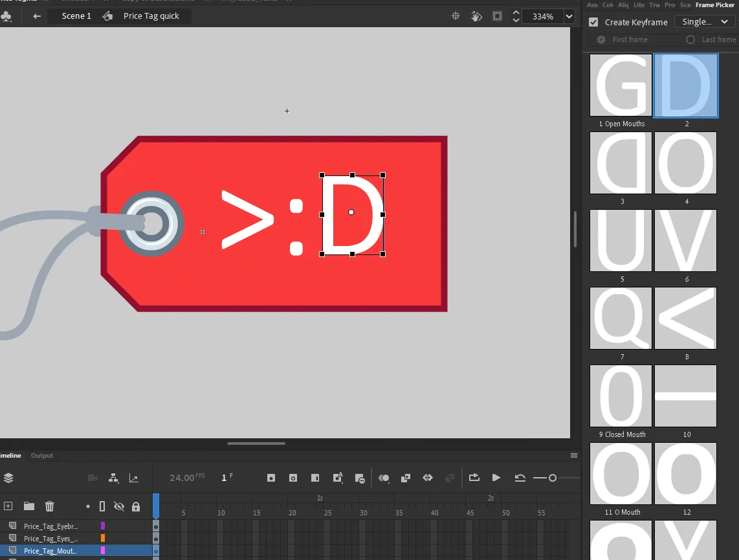Image resolution: width=739 pixels, height=560 pixels.
Task: Open the layer parenting view icon
Action: [114, 478]
